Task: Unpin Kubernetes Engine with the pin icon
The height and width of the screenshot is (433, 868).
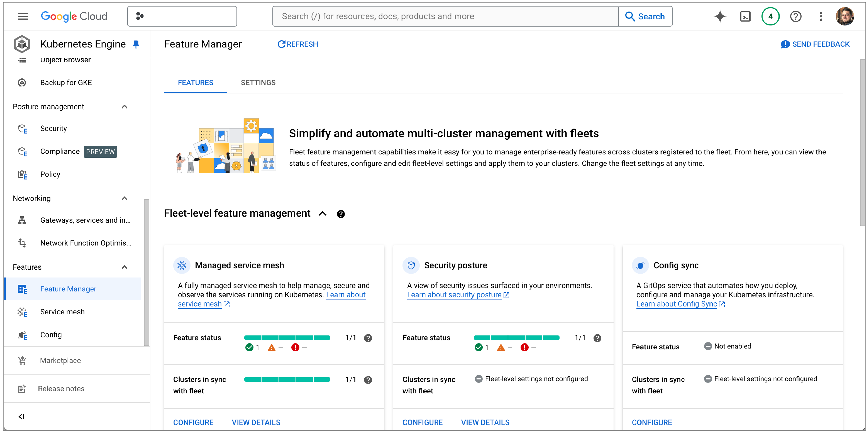Action: (x=136, y=44)
